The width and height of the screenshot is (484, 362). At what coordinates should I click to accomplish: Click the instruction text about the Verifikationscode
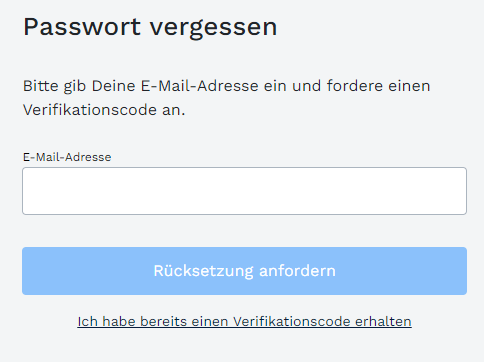[227, 98]
